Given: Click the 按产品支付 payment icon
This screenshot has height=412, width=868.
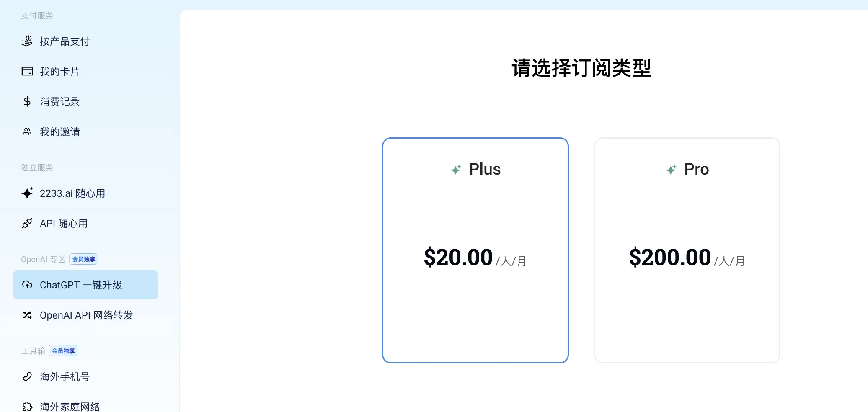Looking at the screenshot, I should [27, 41].
